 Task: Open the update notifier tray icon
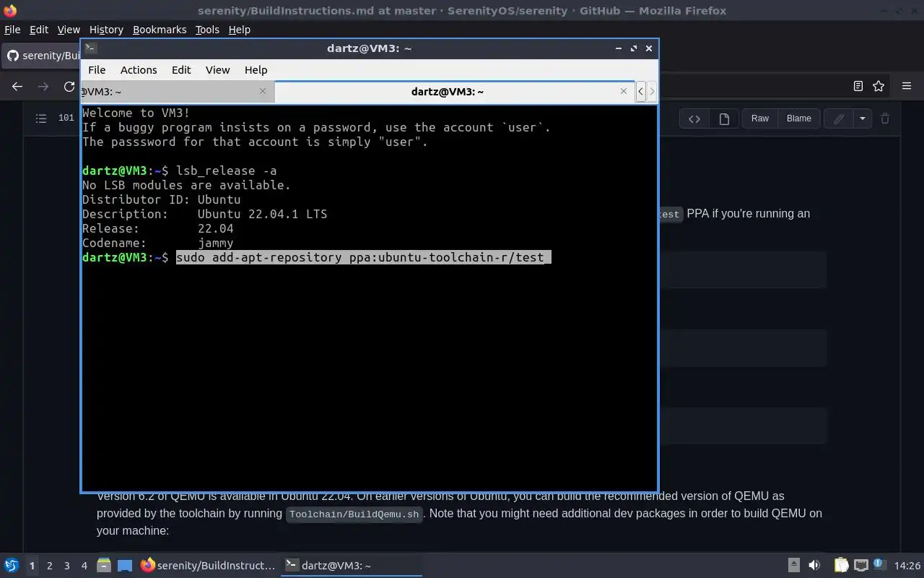880,566
